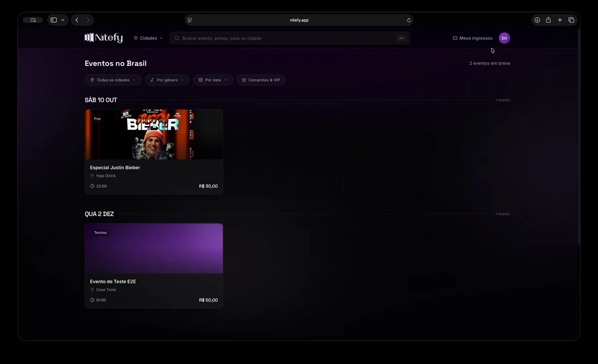This screenshot has height=364, width=598.
Task: Click the QUA 2 DEZ date heading
Action: tap(99, 214)
